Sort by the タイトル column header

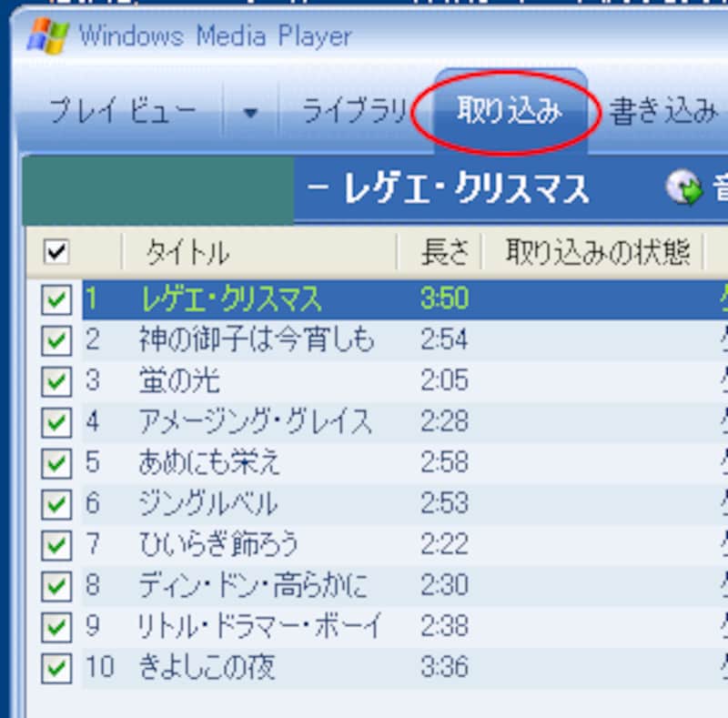[187, 253]
